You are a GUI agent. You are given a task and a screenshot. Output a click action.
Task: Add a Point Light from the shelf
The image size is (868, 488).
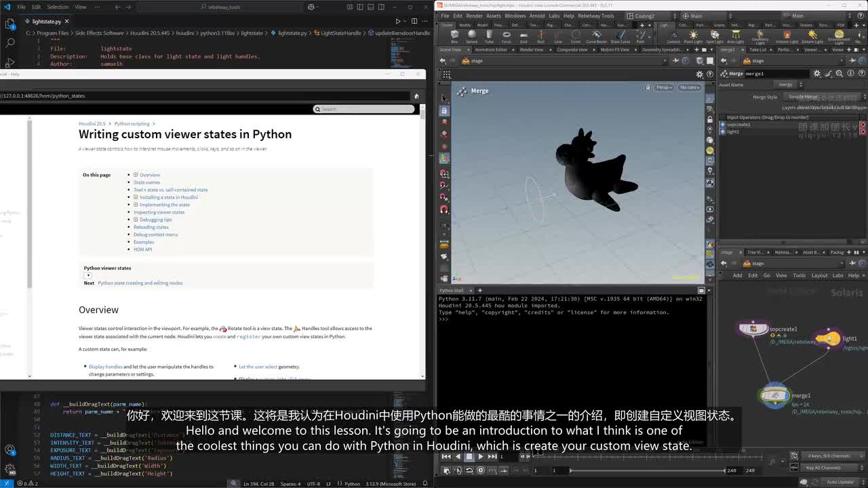pyautogui.click(x=693, y=36)
